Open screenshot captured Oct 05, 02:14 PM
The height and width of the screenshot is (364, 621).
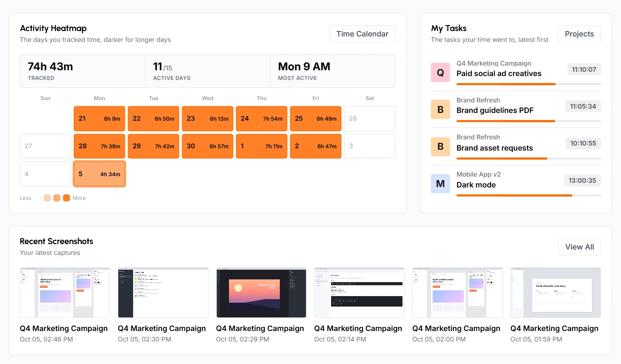pyautogui.click(x=359, y=293)
